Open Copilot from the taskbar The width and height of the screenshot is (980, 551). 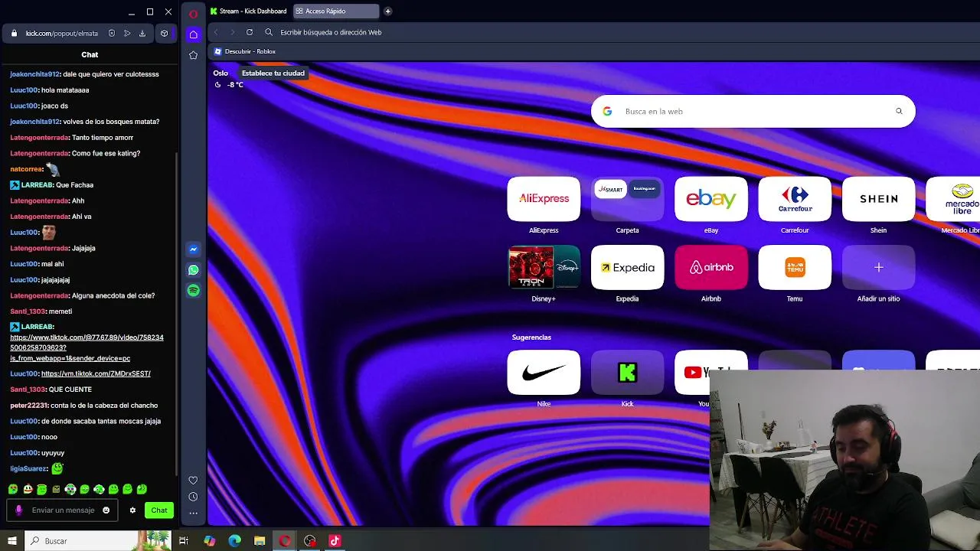pos(210,541)
